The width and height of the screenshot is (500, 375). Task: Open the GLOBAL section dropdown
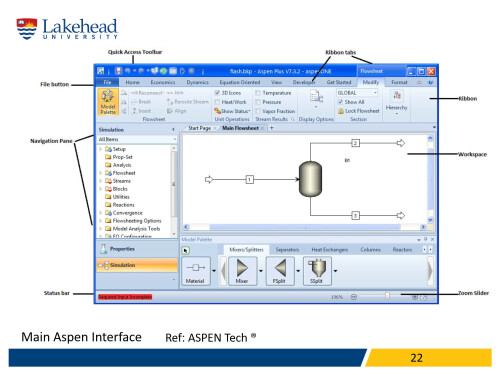coord(375,93)
